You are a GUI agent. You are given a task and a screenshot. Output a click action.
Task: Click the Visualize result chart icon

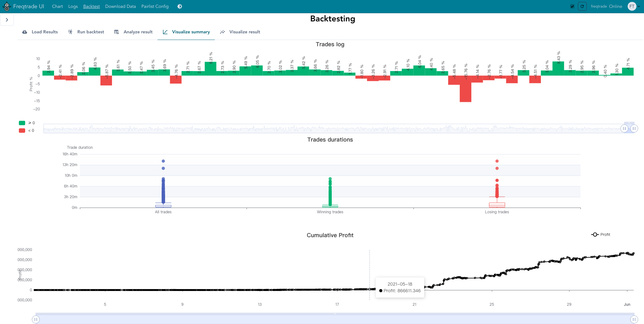tap(222, 32)
